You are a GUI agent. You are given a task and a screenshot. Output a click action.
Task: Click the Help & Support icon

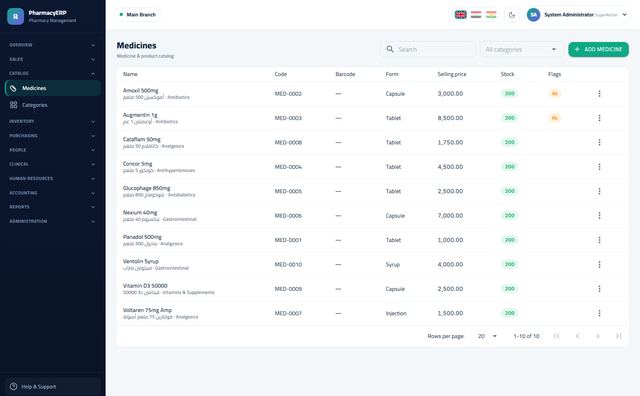tap(13, 386)
